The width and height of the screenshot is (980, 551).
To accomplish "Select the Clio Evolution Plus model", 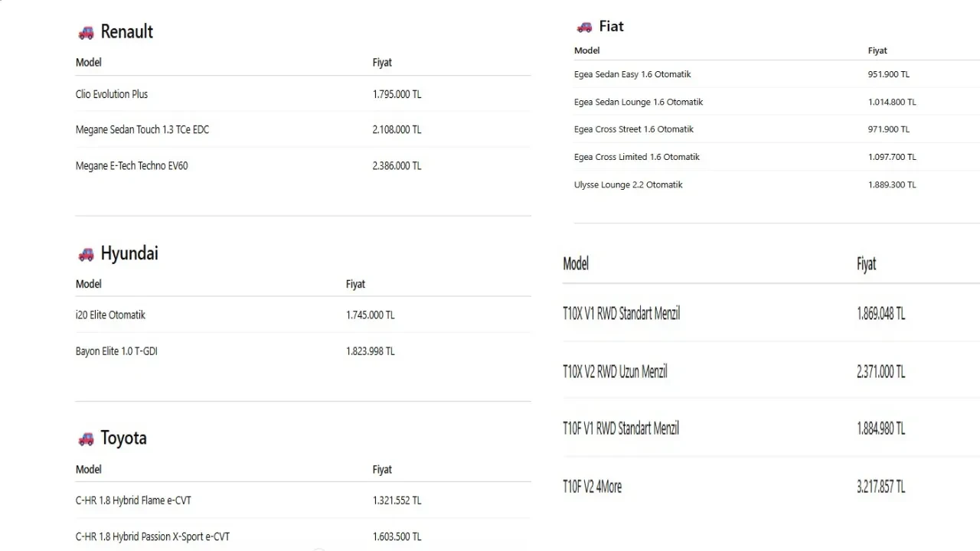I will click(x=112, y=94).
